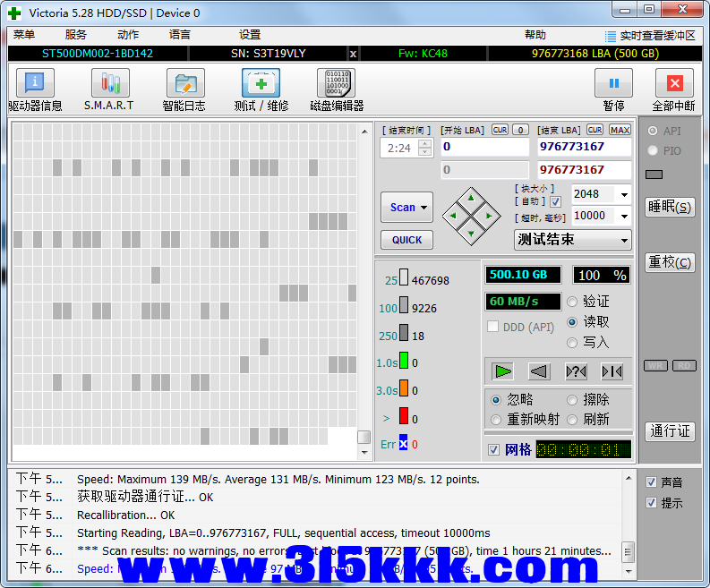Click the 暂停 pause icon
Viewport: 710px width, 588px height.
[613, 84]
